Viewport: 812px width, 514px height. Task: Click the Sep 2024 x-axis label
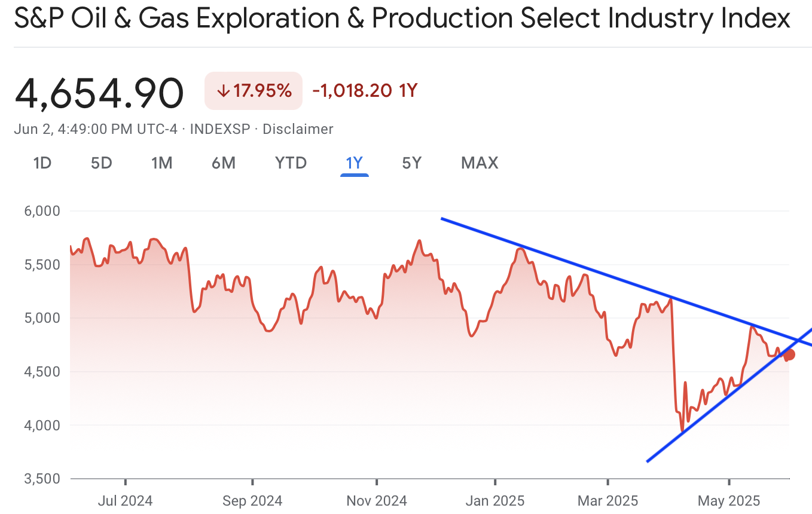click(252, 500)
